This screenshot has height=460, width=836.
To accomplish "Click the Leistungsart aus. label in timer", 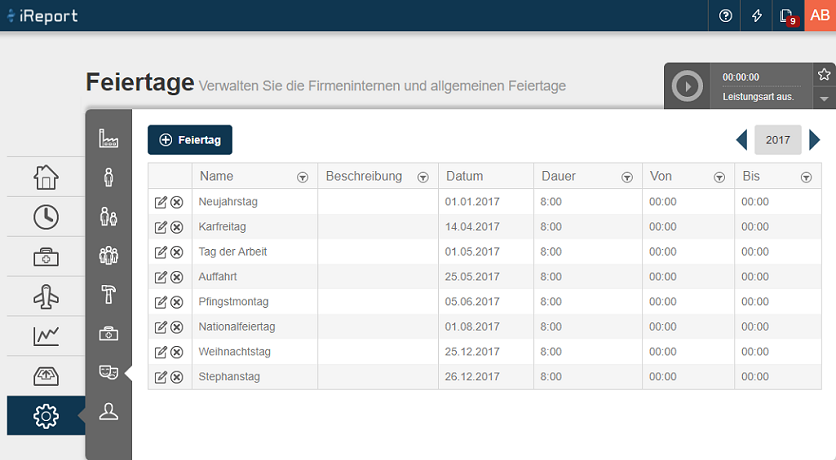I will pyautogui.click(x=758, y=96).
